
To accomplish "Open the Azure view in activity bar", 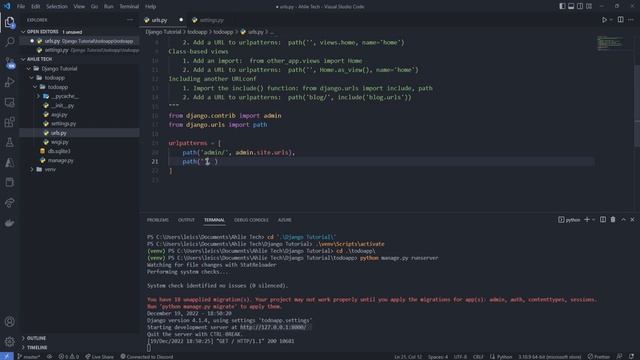I will coord(9,162).
